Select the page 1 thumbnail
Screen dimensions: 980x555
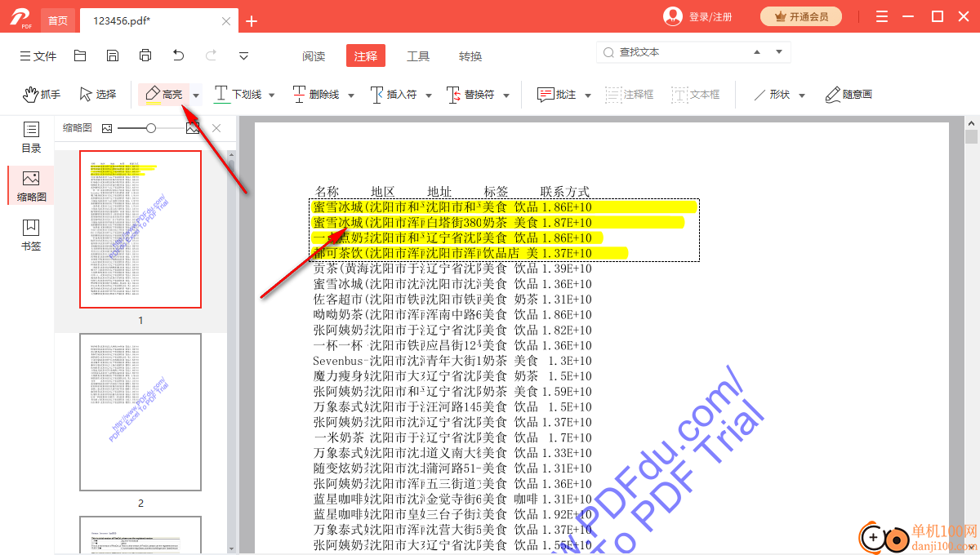pyautogui.click(x=140, y=229)
